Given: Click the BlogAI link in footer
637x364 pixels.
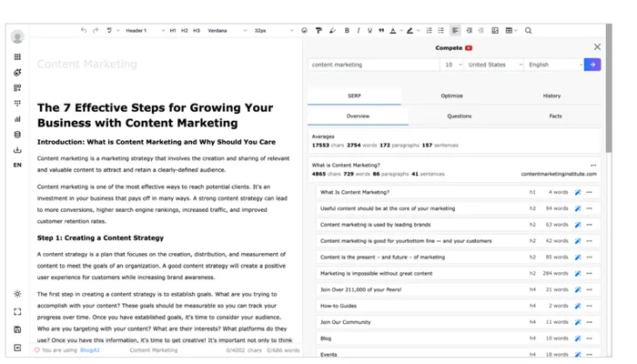Looking at the screenshot, I should 89,350.
